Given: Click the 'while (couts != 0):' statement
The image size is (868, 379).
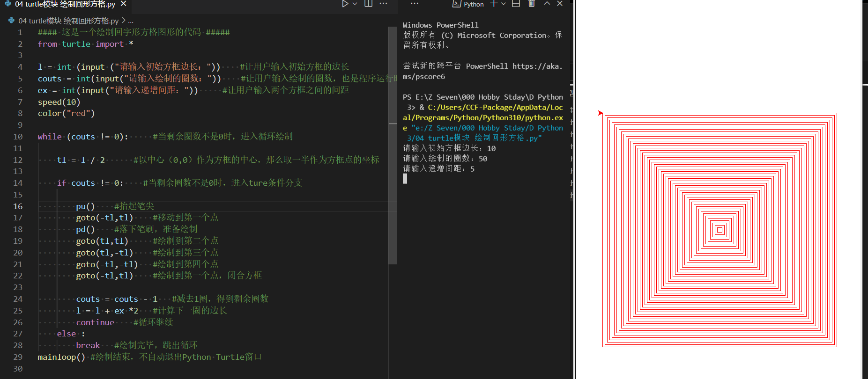Looking at the screenshot, I should (x=83, y=137).
